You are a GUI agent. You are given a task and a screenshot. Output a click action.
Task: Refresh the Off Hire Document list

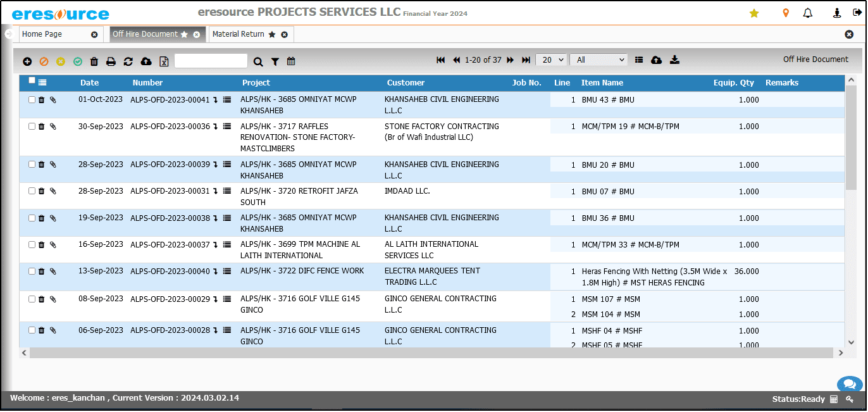click(x=128, y=61)
